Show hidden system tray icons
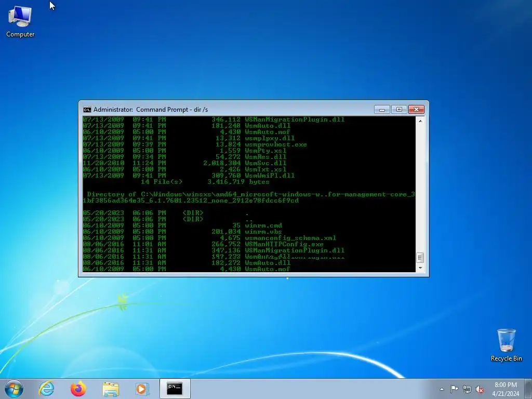 coord(442,389)
